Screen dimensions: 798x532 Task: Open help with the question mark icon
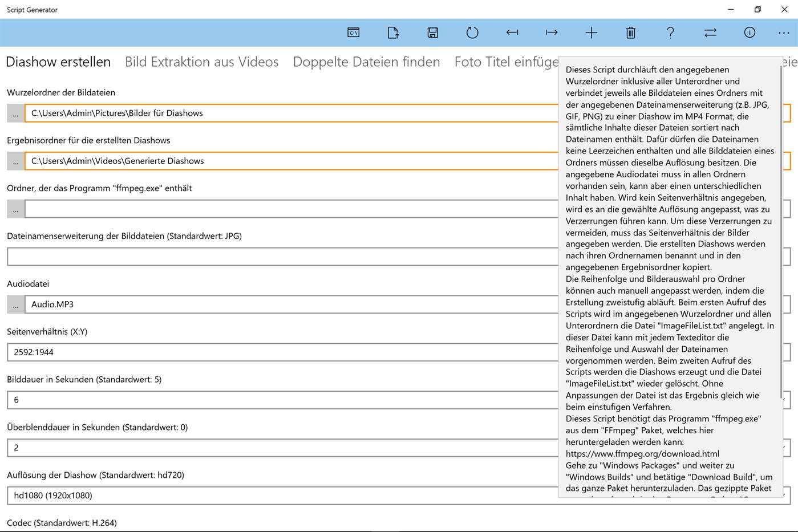671,33
